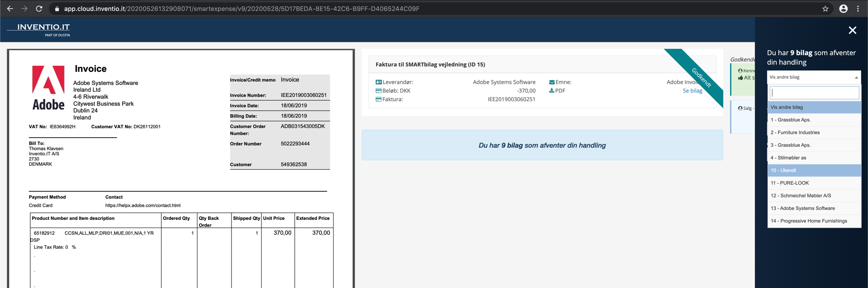Screen dimensions: 868x288
Task: Click the Beløb credit card icon
Action: [x=378, y=91]
